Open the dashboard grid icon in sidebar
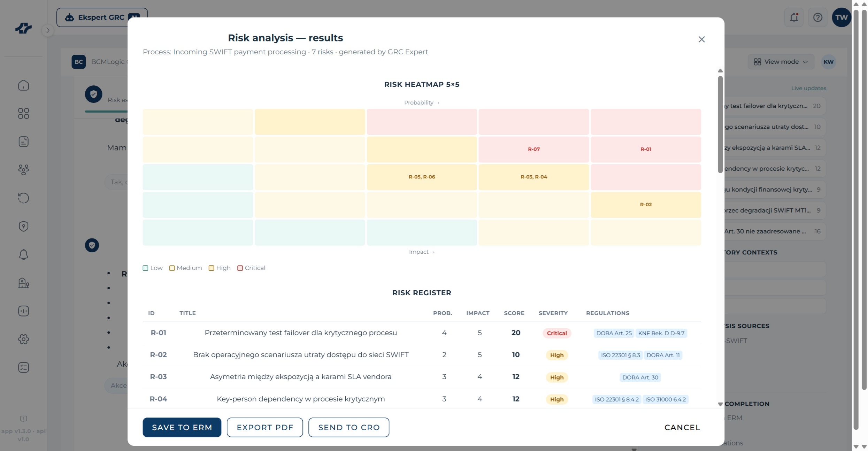 (23, 113)
